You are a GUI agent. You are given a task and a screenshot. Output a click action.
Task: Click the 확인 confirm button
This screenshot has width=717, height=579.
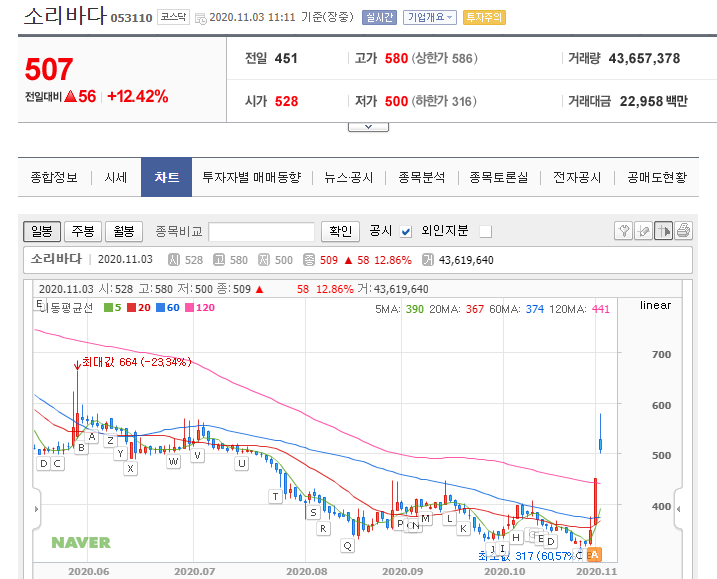pos(341,231)
